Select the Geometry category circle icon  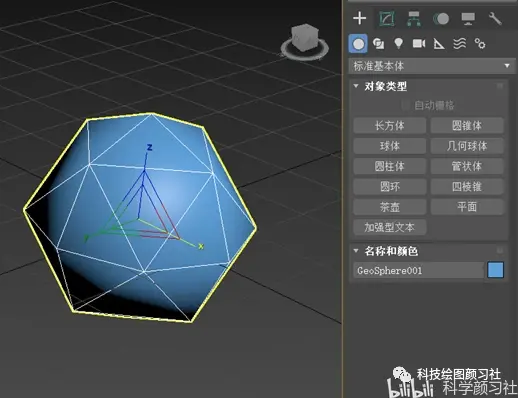coord(358,44)
